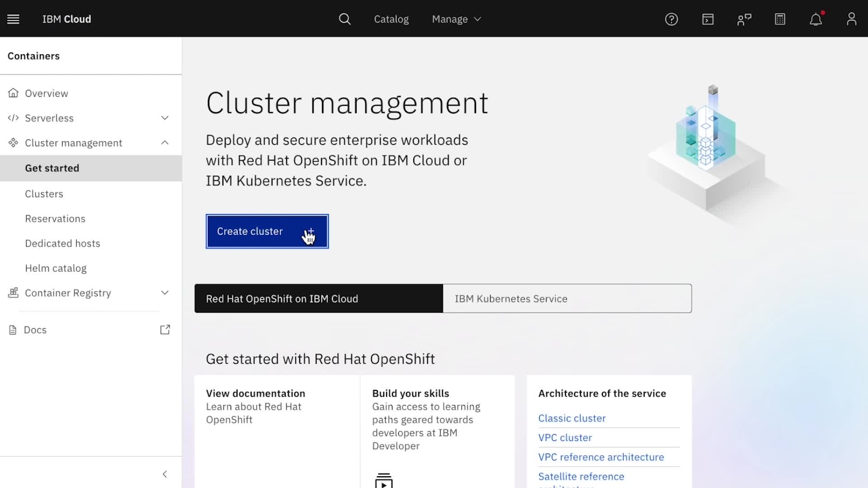868x488 pixels.
Task: Switch to IBM Kubernetes Service tab
Action: click(567, 299)
